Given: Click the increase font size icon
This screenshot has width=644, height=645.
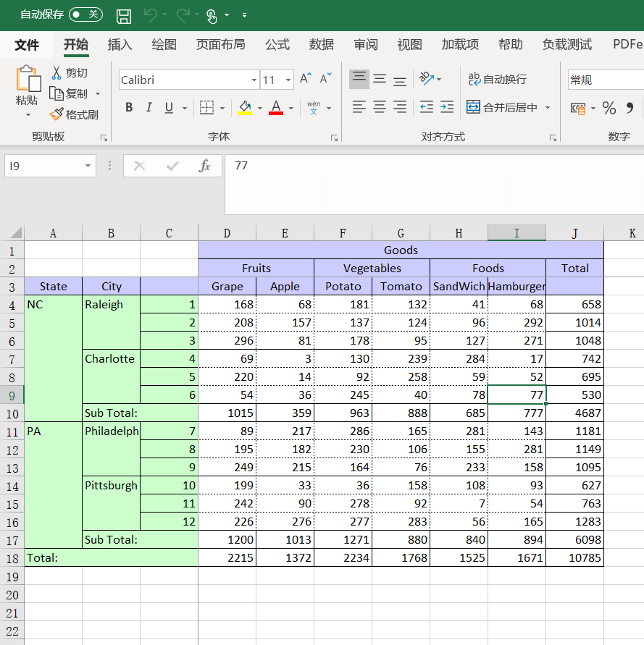Looking at the screenshot, I should [306, 78].
